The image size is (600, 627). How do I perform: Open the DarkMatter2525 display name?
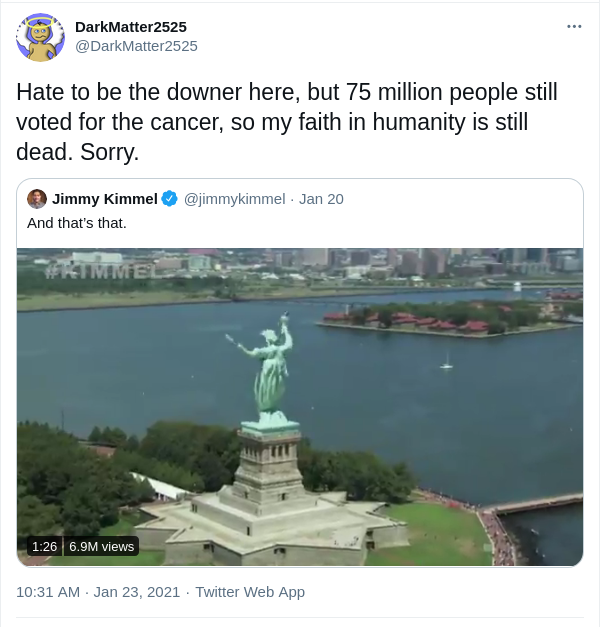131,27
